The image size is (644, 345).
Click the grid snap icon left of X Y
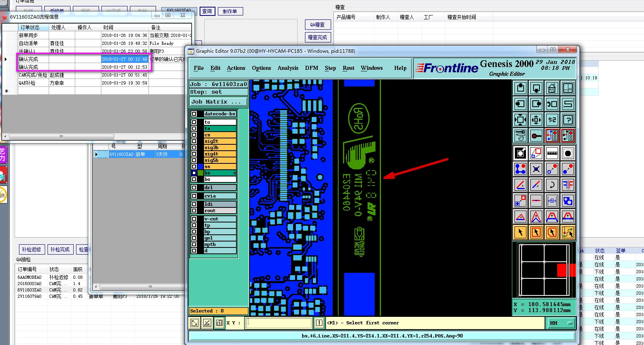[x=219, y=323]
